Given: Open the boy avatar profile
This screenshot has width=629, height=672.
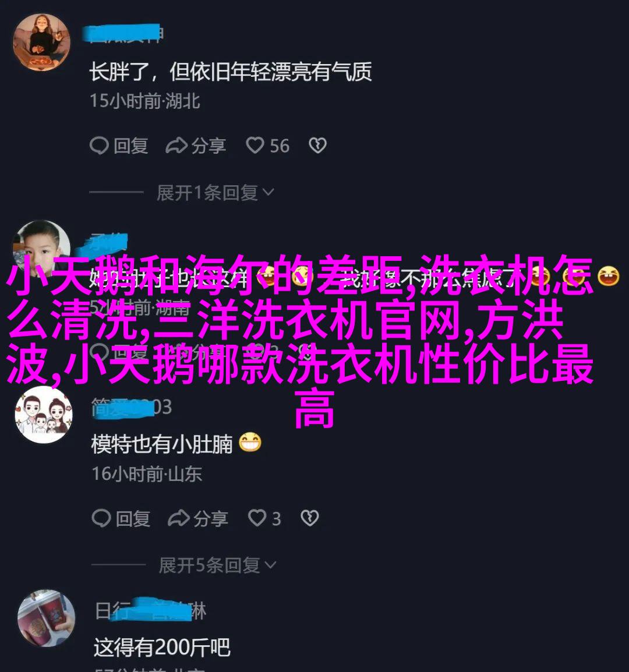Looking at the screenshot, I should (x=41, y=247).
